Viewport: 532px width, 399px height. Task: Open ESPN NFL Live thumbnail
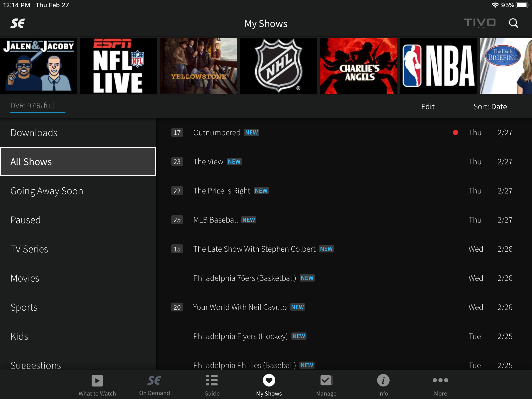click(119, 65)
